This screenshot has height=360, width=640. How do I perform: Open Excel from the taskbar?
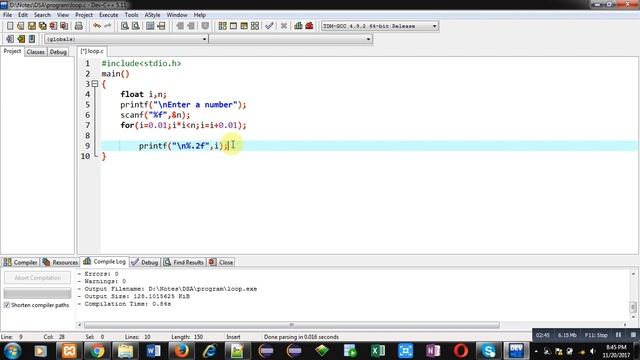coord(378,351)
